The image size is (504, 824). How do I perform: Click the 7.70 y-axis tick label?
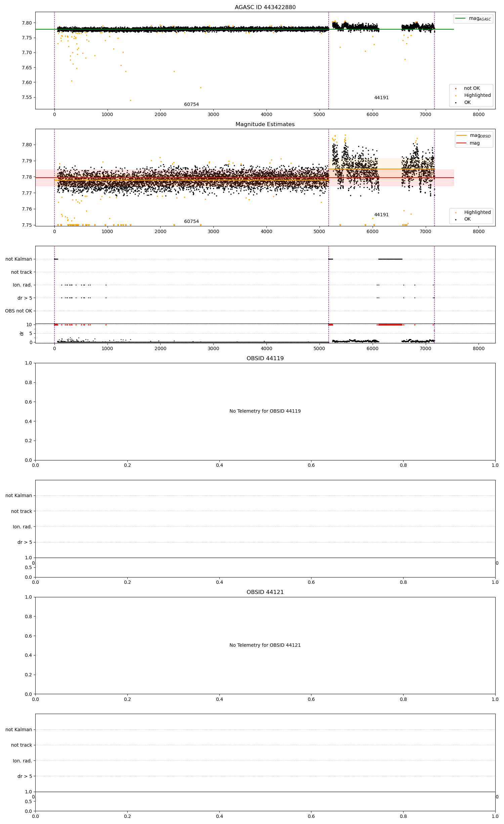[x=27, y=53]
